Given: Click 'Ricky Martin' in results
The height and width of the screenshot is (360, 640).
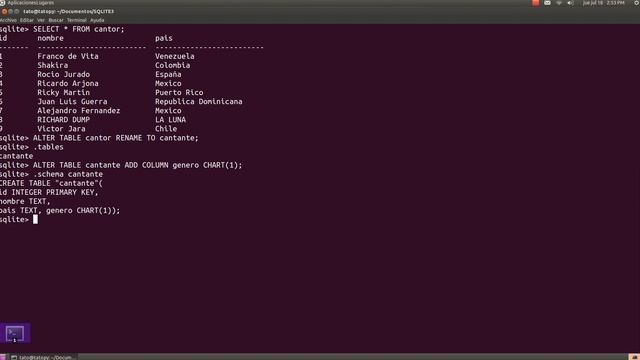Looking at the screenshot, I should (64, 93).
